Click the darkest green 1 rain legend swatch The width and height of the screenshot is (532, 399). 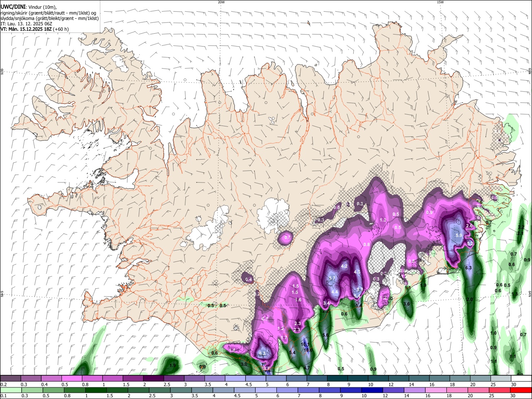(x=96, y=390)
